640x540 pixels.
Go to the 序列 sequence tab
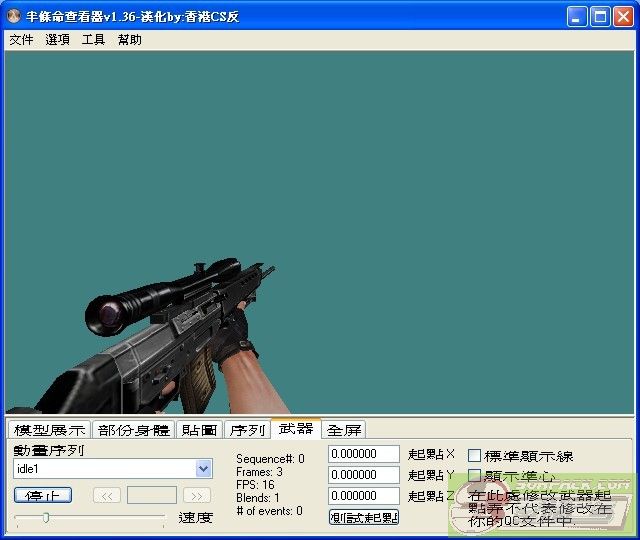point(246,430)
